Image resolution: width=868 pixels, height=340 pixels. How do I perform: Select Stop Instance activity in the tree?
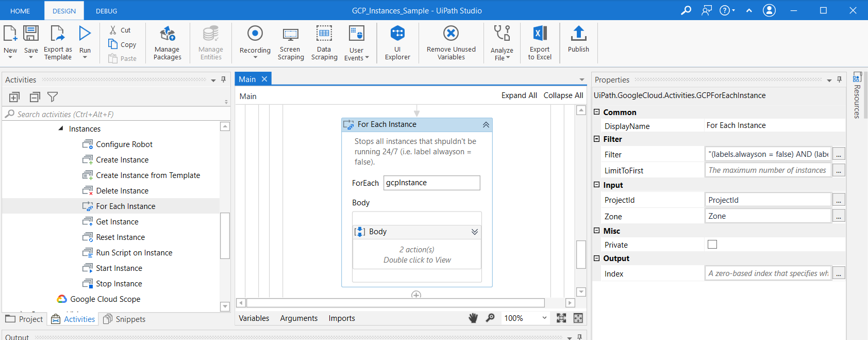(x=119, y=284)
